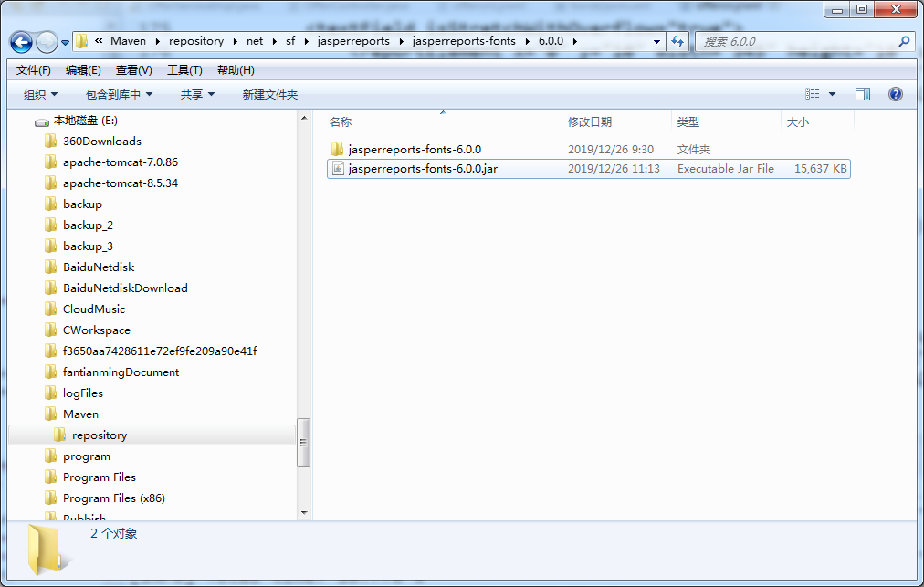The width and height of the screenshot is (924, 587).
Task: Click the jar file icon
Action: point(338,169)
